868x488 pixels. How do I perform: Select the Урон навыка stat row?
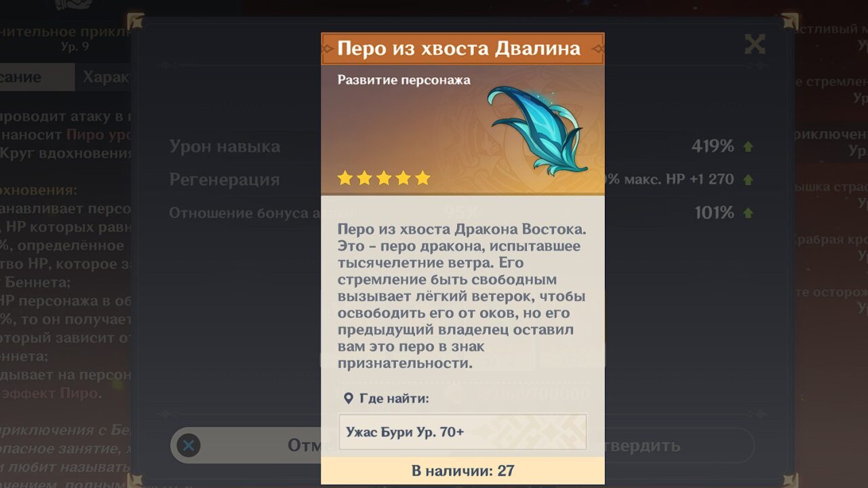[x=462, y=146]
